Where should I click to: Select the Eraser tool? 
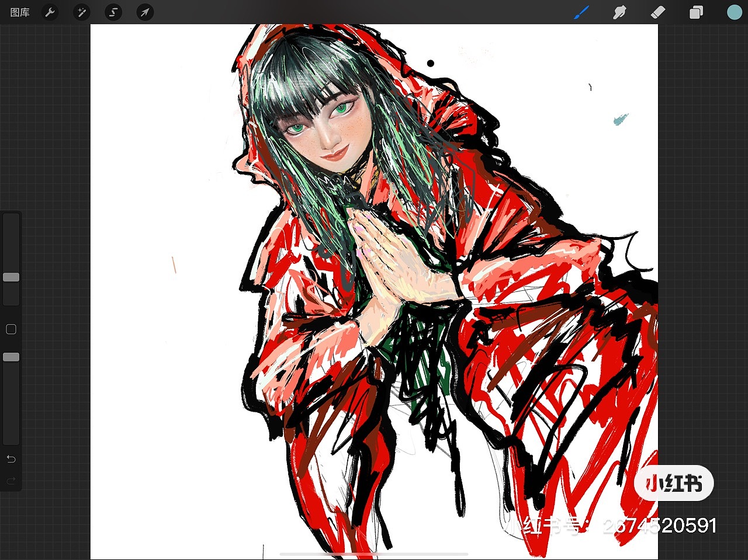click(x=658, y=12)
